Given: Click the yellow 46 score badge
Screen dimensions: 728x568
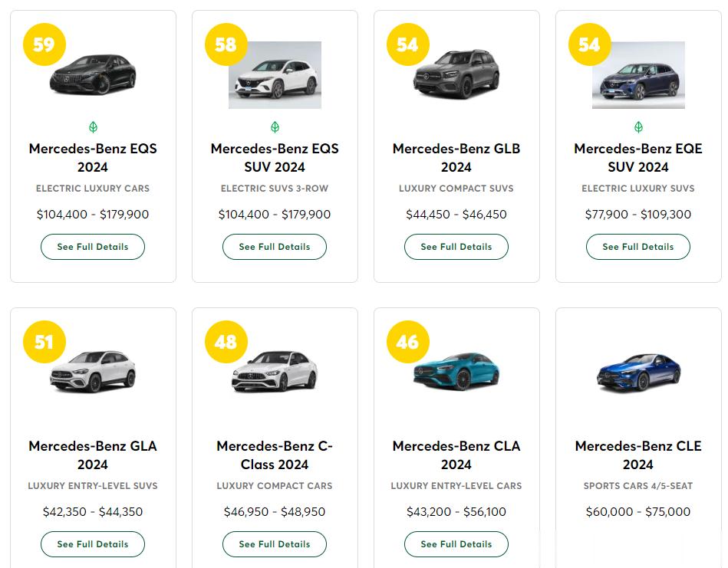Looking at the screenshot, I should coord(407,342).
